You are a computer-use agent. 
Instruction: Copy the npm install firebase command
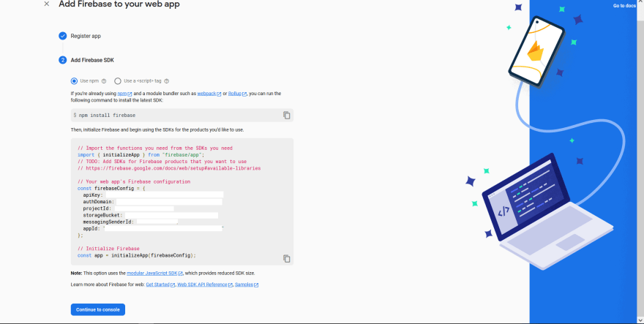click(x=287, y=116)
